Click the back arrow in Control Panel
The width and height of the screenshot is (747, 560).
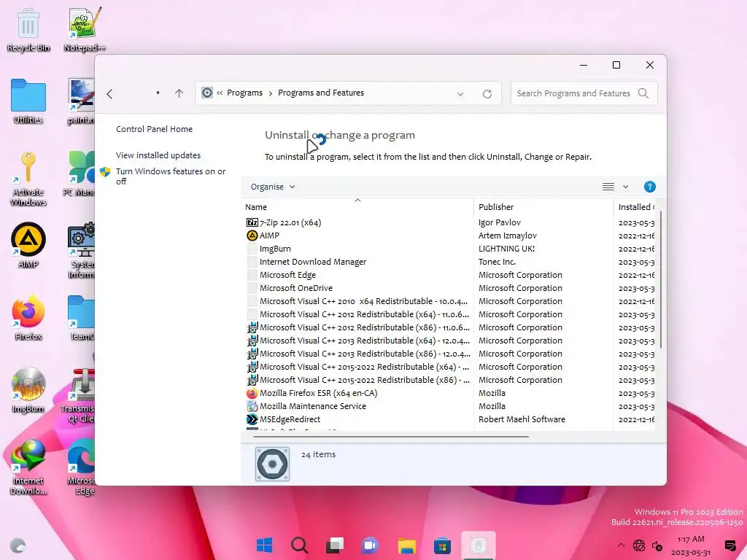pyautogui.click(x=110, y=94)
